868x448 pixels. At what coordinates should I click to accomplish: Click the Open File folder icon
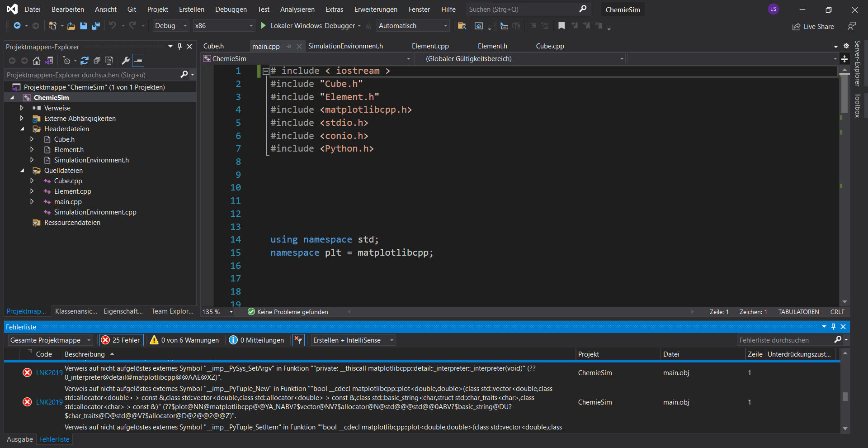point(71,26)
